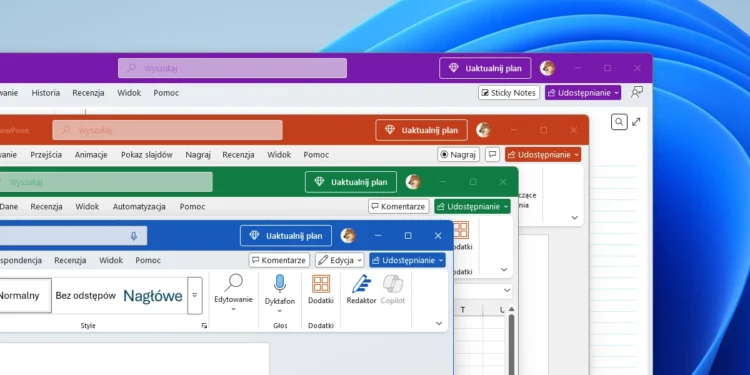Click comment bubble icon in PowerPoint
Screen dimensions: 750x375
[493, 154]
